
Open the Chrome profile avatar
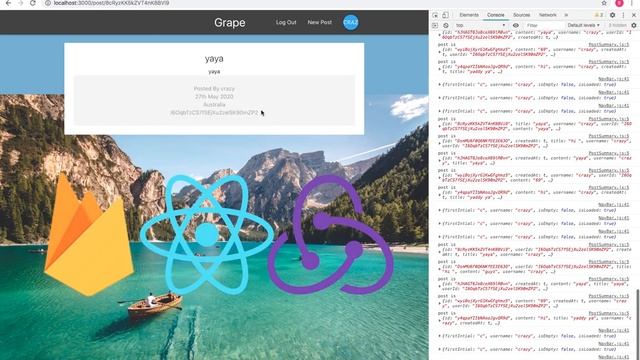tap(619, 3)
